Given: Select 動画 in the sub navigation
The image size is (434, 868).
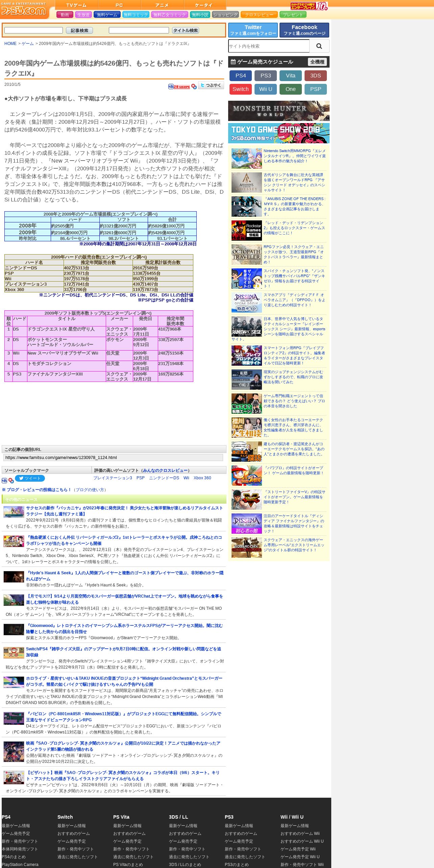Looking at the screenshot, I should 65,15.
